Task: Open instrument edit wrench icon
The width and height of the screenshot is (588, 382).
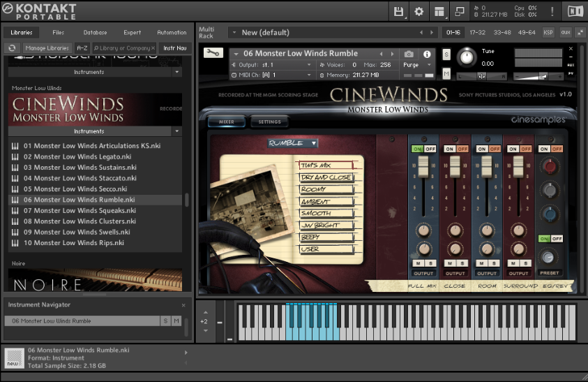Action: coord(213,53)
